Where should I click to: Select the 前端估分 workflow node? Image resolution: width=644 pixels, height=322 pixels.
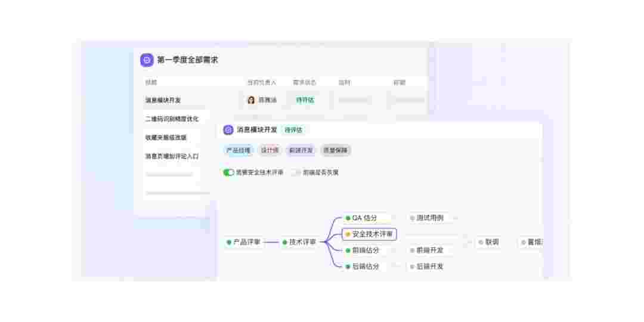point(366,250)
